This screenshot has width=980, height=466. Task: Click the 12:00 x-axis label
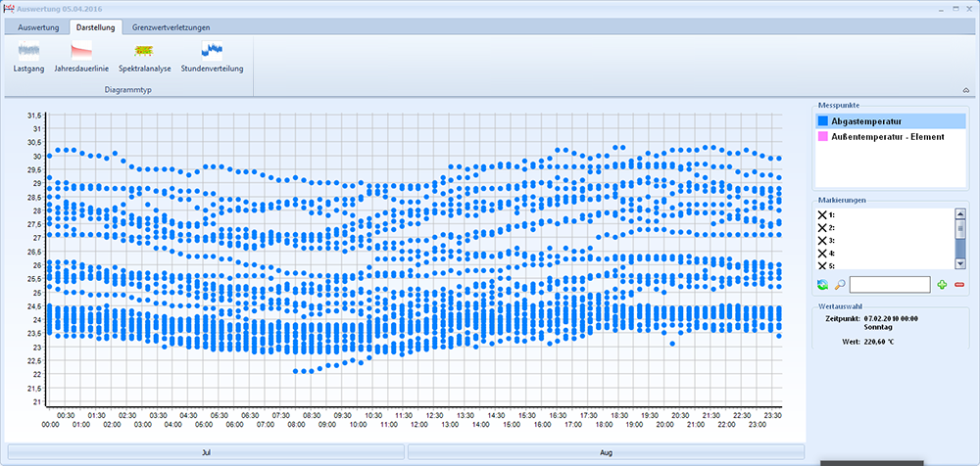[418, 425]
